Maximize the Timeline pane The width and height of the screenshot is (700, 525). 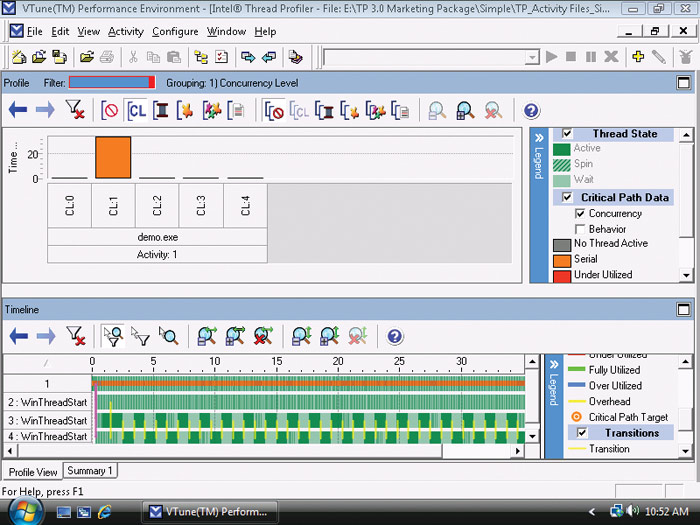[683, 309]
